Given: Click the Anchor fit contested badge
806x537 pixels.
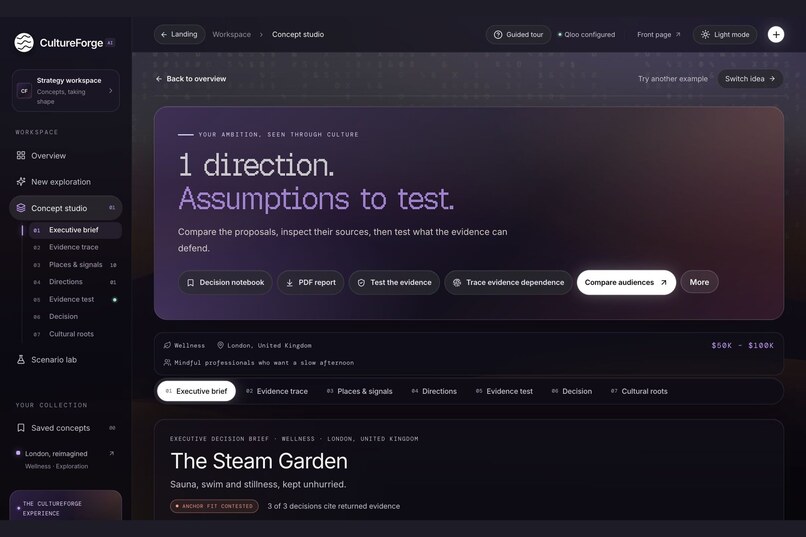Looking at the screenshot, I should pos(214,506).
